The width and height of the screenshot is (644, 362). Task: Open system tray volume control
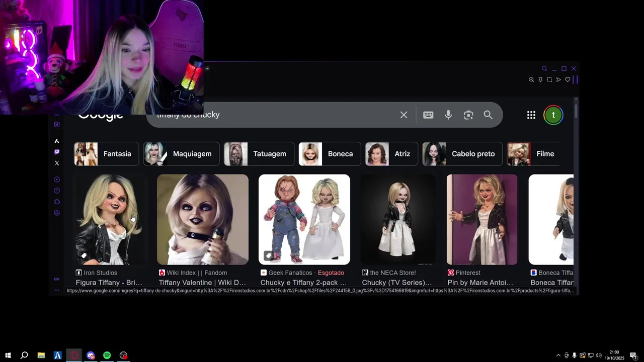[x=599, y=355]
